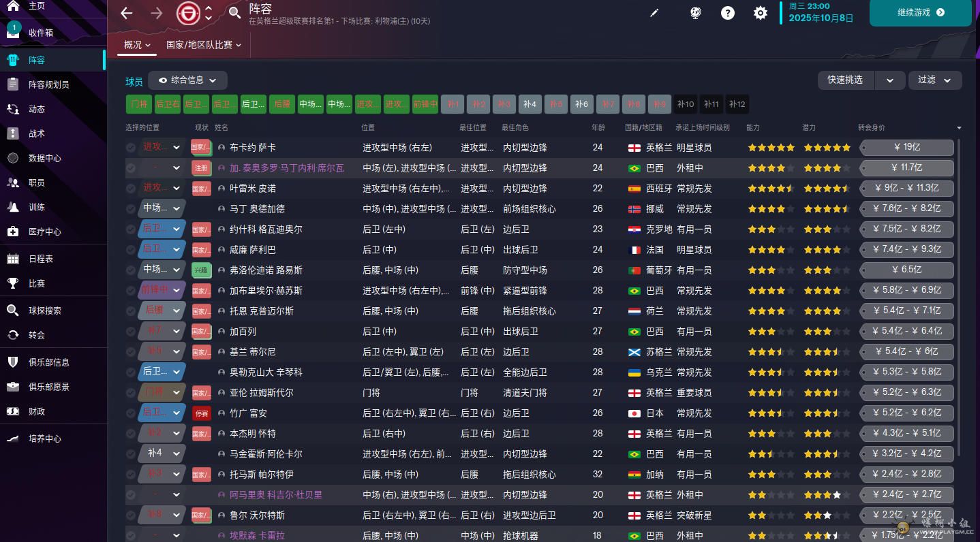Open the search magnifier icon
This screenshot has height=542, width=980.
click(x=234, y=13)
